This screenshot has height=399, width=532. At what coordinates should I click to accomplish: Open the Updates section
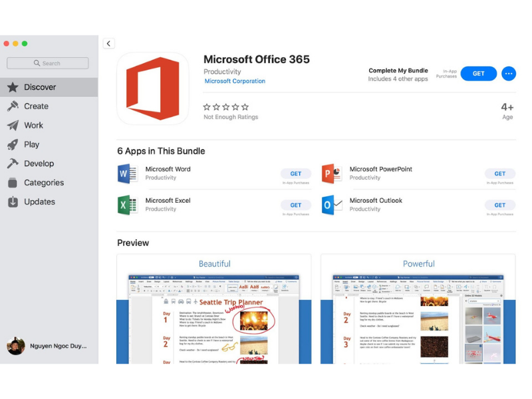pos(49,201)
